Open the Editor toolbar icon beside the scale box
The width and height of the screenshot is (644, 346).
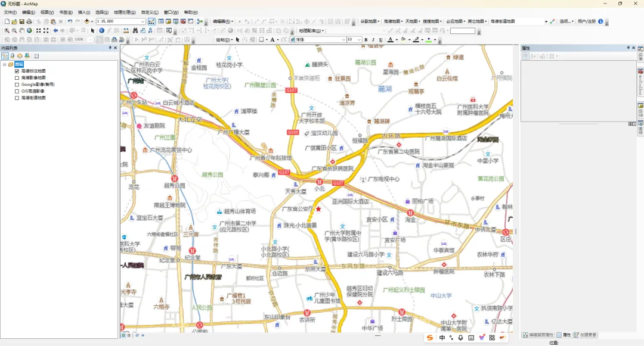[x=151, y=21]
